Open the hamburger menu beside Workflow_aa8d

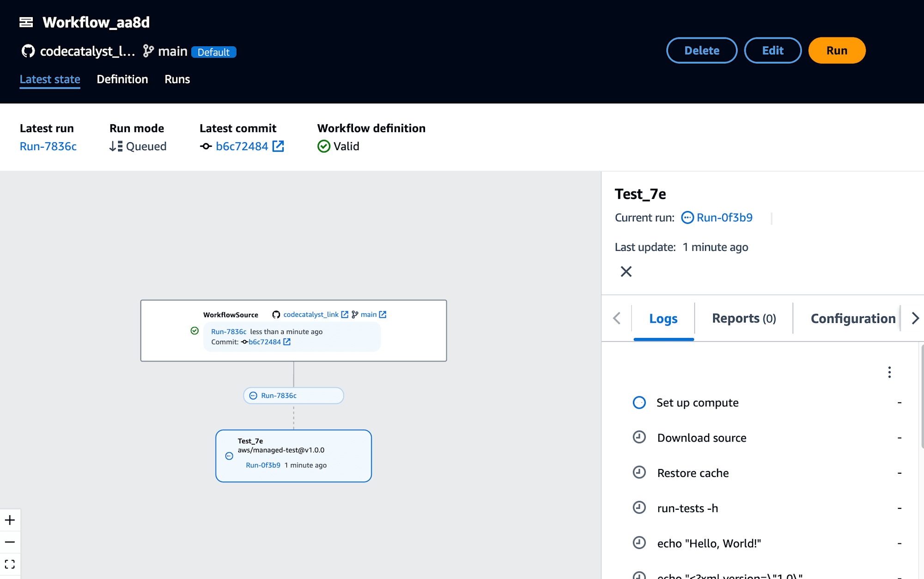click(26, 22)
